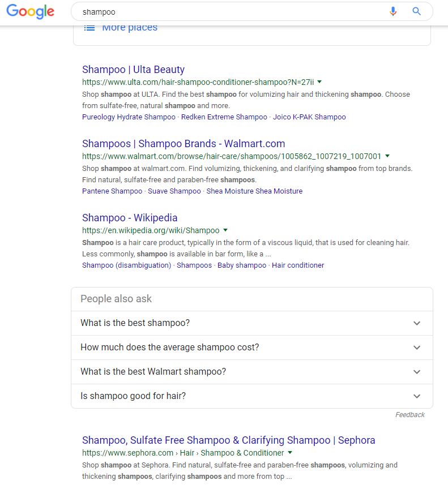This screenshot has height=489, width=448.
Task: Click the Google logo
Action: tap(30, 11)
